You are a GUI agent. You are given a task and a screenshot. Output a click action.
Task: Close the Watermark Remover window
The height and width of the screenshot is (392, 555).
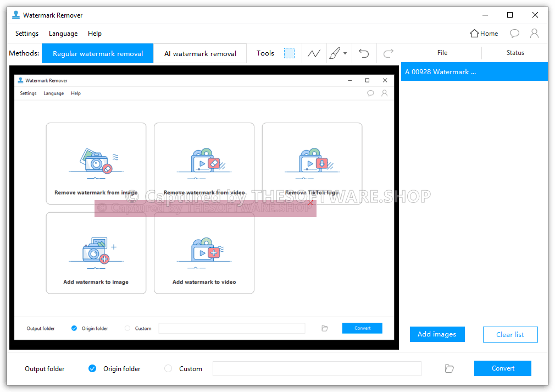coord(535,15)
